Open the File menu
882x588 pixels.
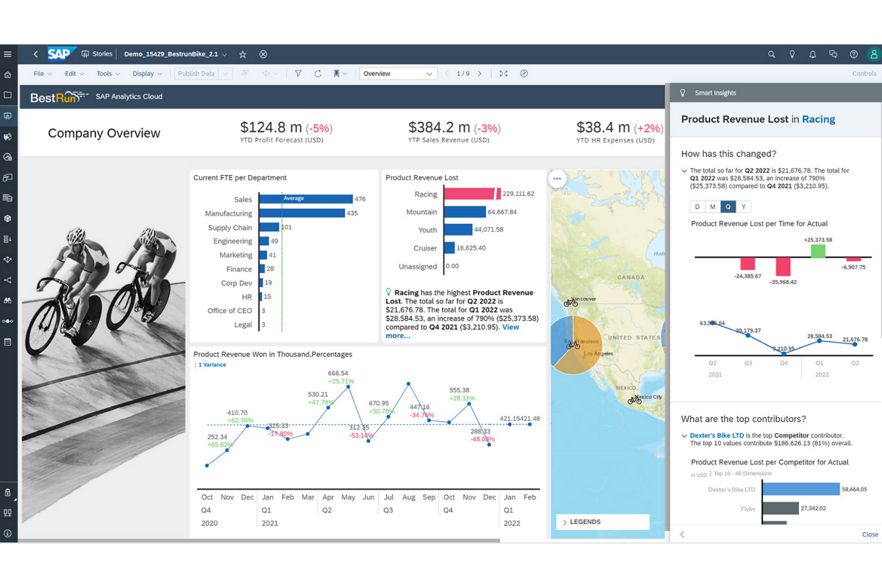(x=39, y=73)
